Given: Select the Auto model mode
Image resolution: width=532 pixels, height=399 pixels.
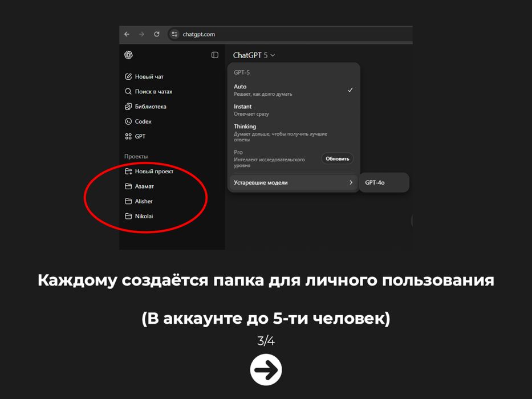Looking at the screenshot, I should (x=294, y=90).
